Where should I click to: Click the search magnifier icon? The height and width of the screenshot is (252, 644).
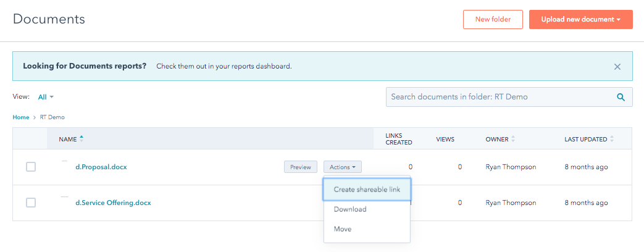(621, 97)
